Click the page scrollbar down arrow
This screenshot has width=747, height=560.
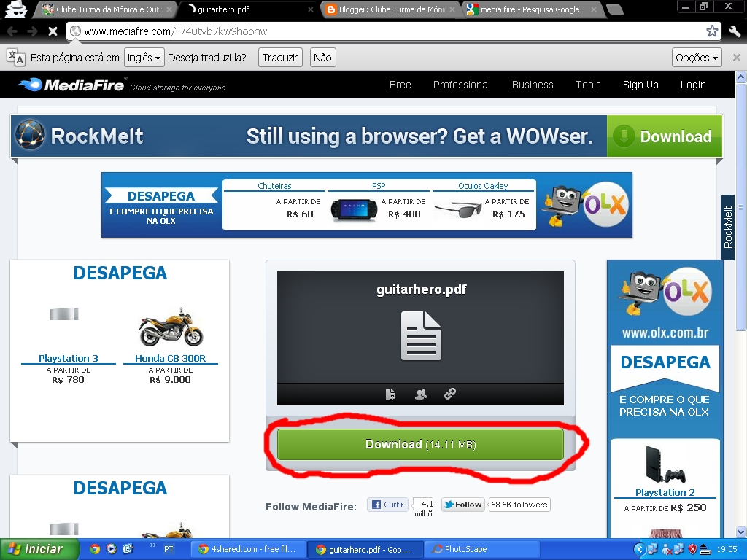click(x=740, y=532)
